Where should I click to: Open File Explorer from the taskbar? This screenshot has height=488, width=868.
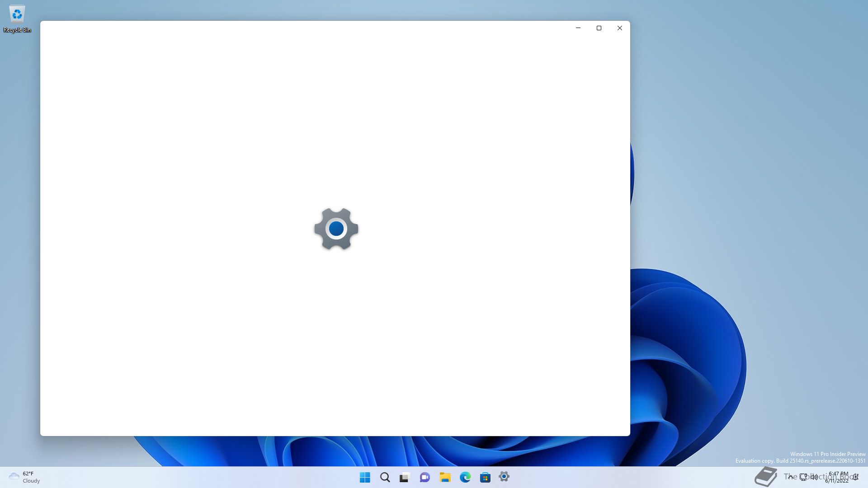click(x=445, y=477)
